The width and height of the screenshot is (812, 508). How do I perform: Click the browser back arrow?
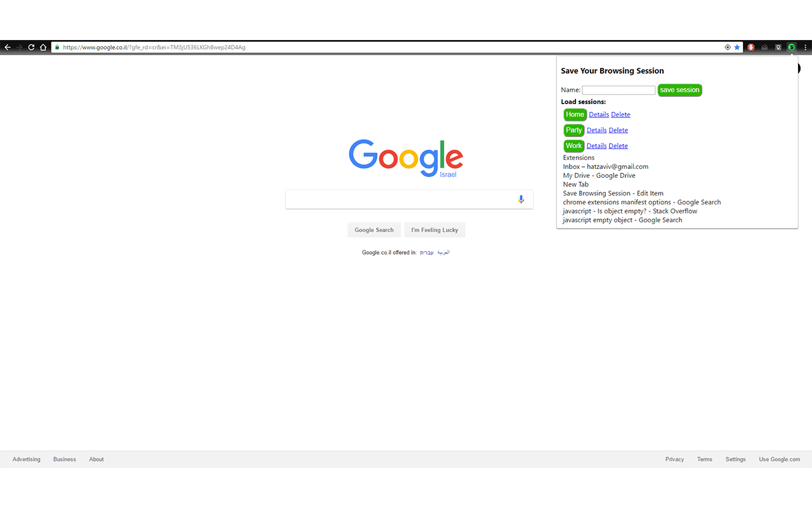[x=8, y=47]
